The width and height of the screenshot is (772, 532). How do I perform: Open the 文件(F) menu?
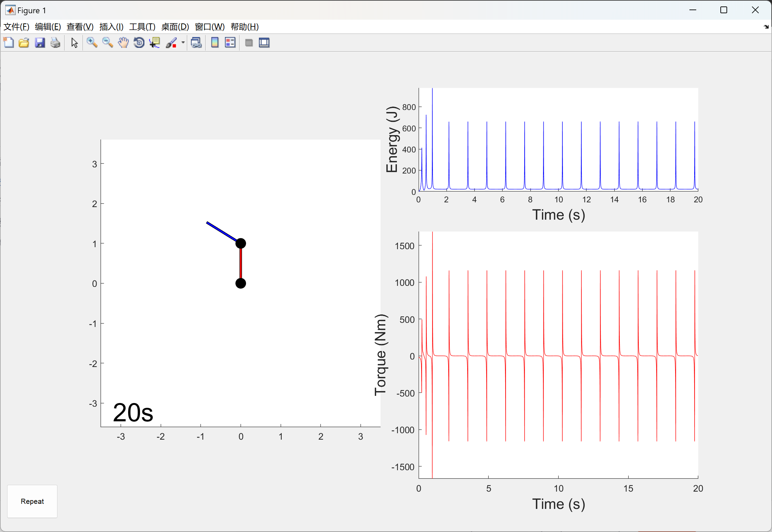point(16,27)
